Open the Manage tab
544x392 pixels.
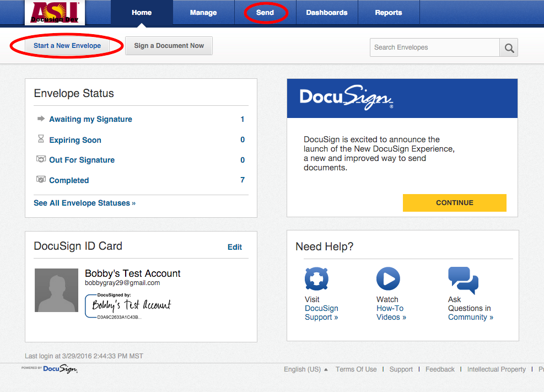[203, 13]
